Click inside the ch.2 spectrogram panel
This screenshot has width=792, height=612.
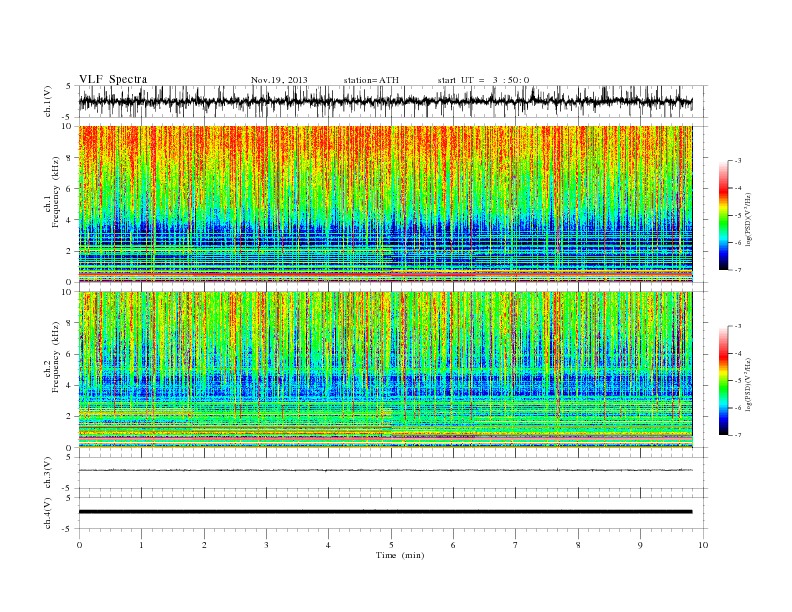coord(385,370)
